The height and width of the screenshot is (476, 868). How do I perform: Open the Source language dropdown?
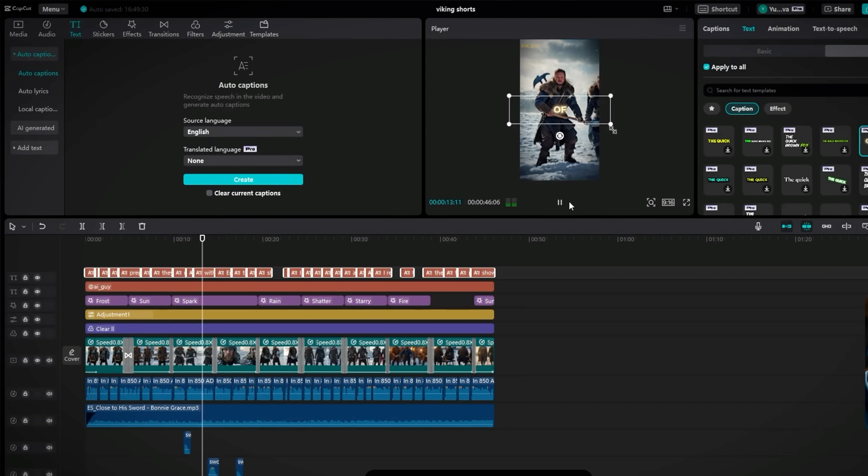point(243,132)
